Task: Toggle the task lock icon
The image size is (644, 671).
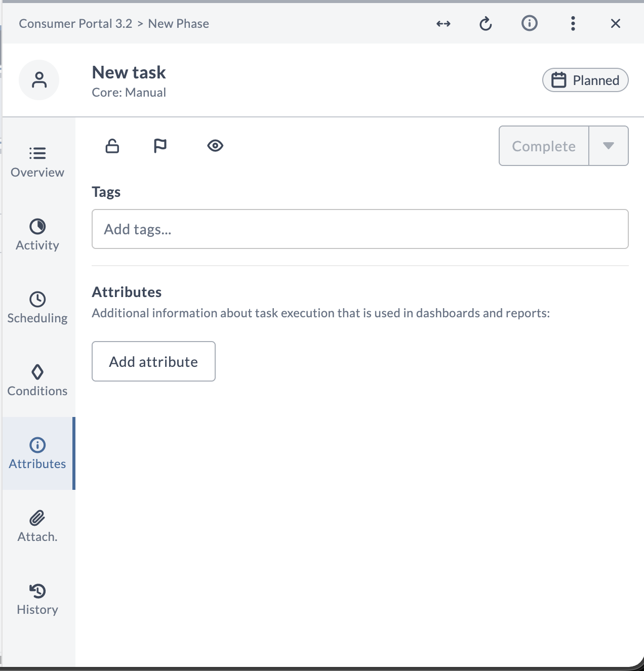Action: tap(112, 146)
